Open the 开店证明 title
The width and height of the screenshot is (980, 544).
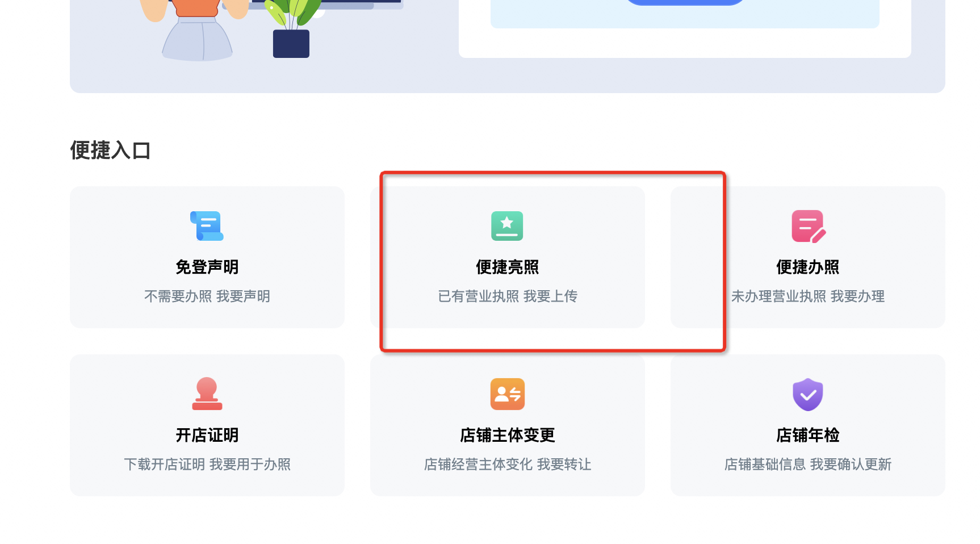point(207,435)
